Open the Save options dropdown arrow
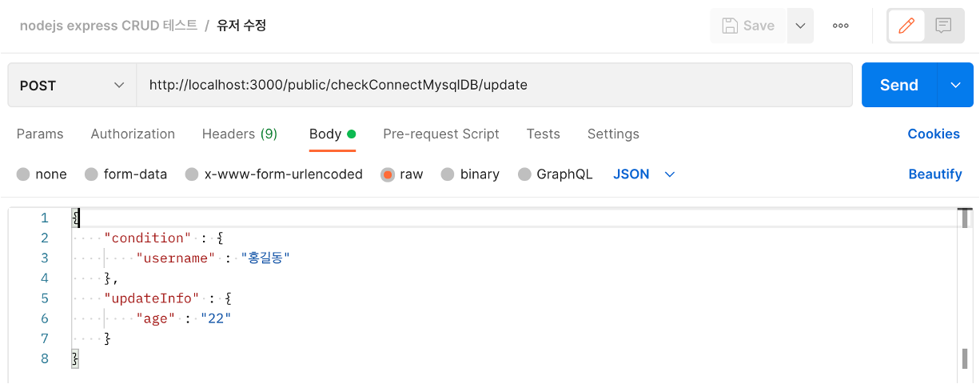Viewport: 980px width, 384px height. tap(800, 26)
